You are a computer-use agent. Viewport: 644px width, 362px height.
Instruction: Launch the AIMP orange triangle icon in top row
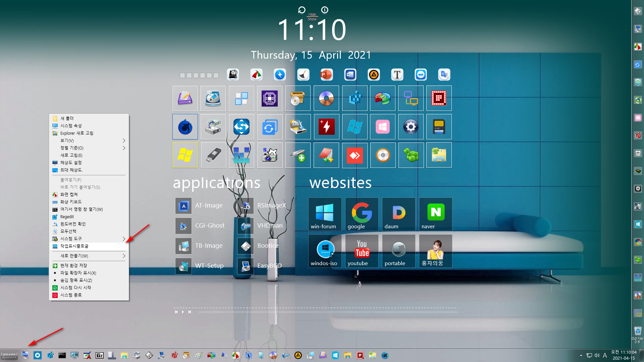(x=374, y=74)
